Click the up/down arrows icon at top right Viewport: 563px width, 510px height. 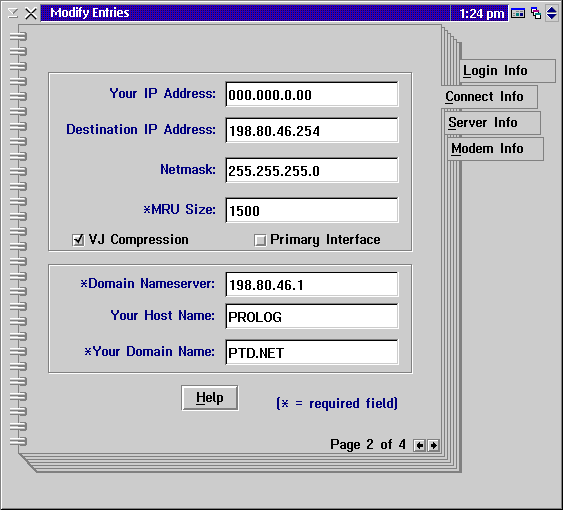[x=552, y=14]
